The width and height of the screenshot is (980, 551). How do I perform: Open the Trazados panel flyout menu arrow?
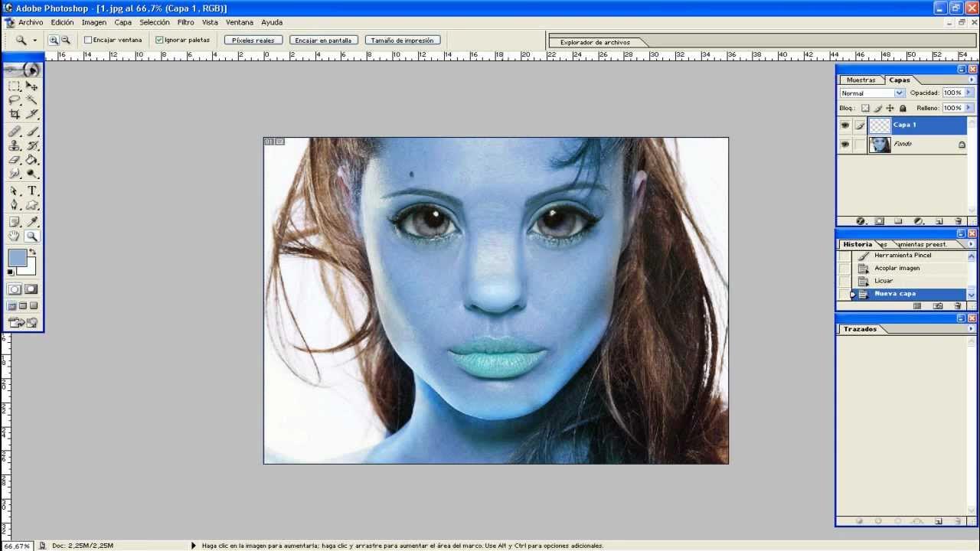[x=972, y=329]
